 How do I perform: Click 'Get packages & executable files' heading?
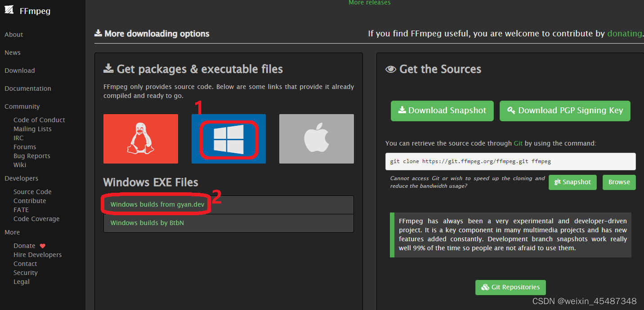[x=193, y=69]
